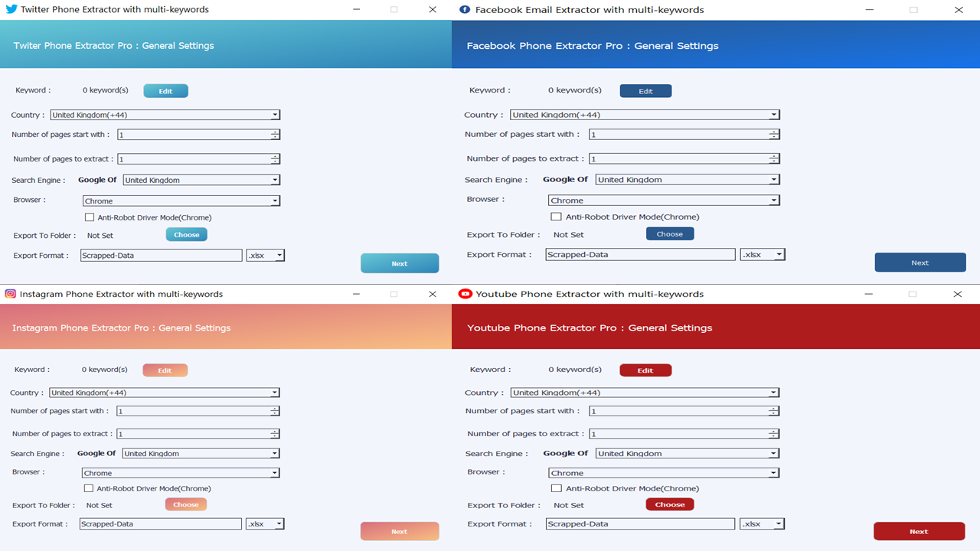
Task: Open Search Engine dropdown in Facebook window
Action: click(x=688, y=180)
